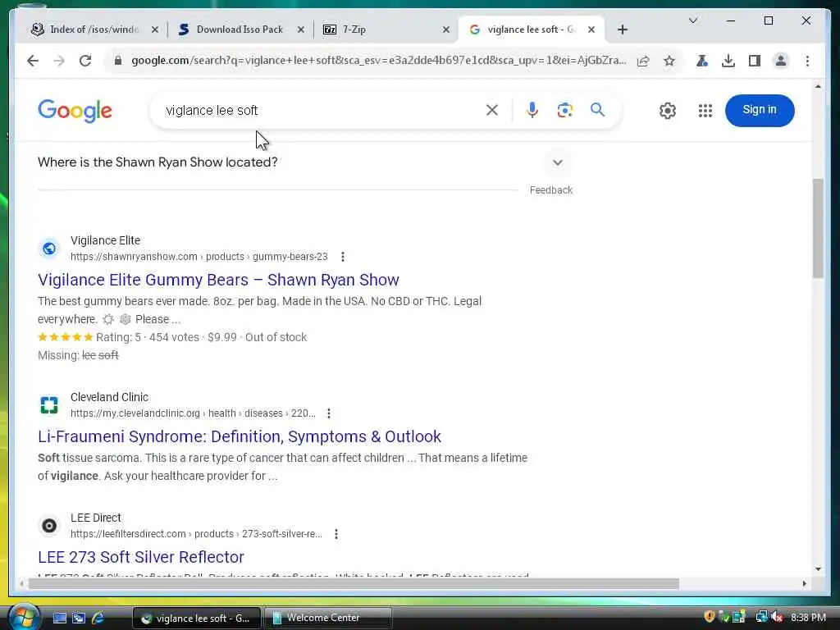Click the shawnryanshow.com URL breadcrumb
The height and width of the screenshot is (630, 840).
point(199,257)
